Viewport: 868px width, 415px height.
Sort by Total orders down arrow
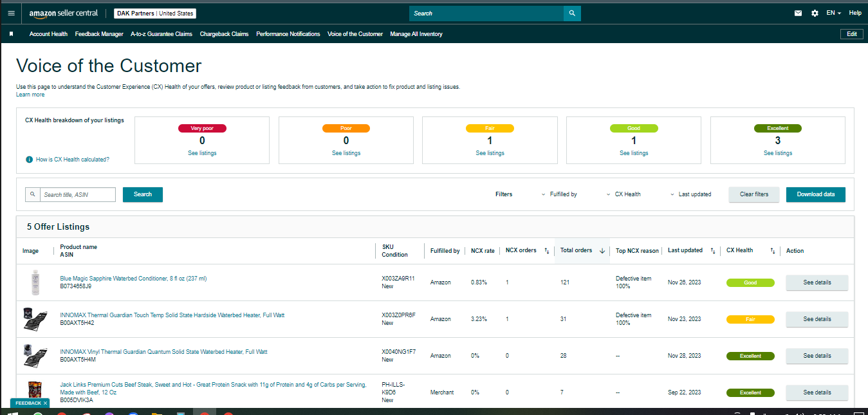[x=602, y=251]
